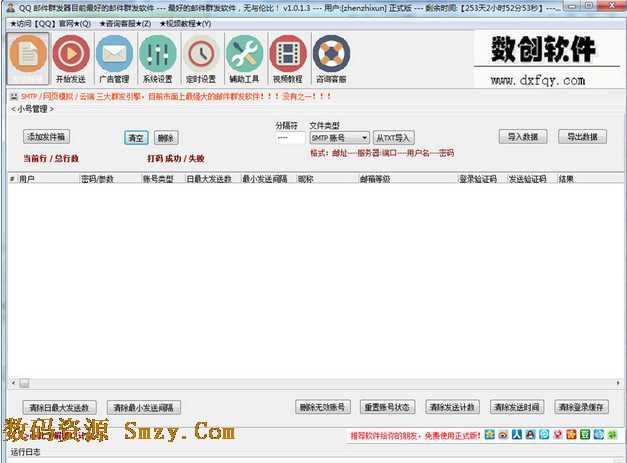Click the 清除日最大发送数 button

(60, 407)
